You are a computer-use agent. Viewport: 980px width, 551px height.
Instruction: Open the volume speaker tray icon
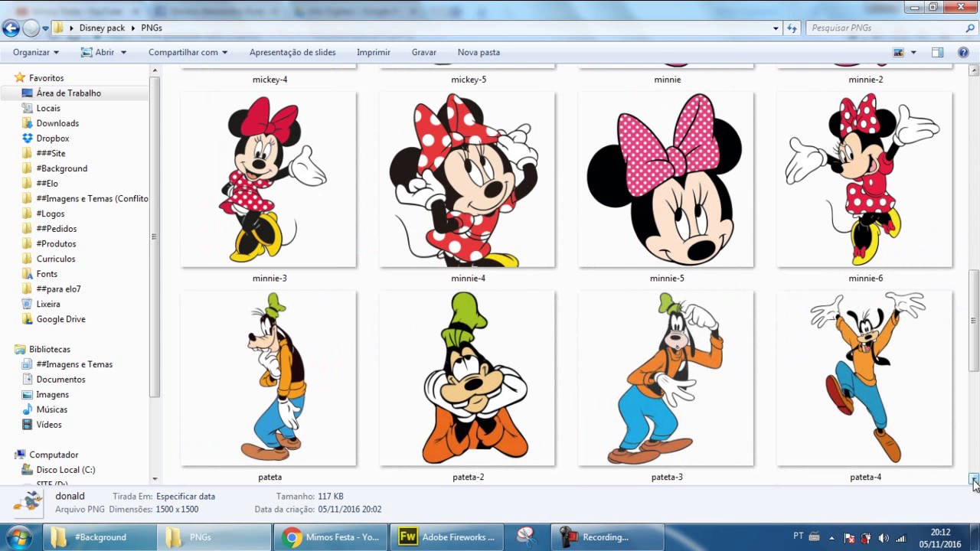tap(884, 538)
